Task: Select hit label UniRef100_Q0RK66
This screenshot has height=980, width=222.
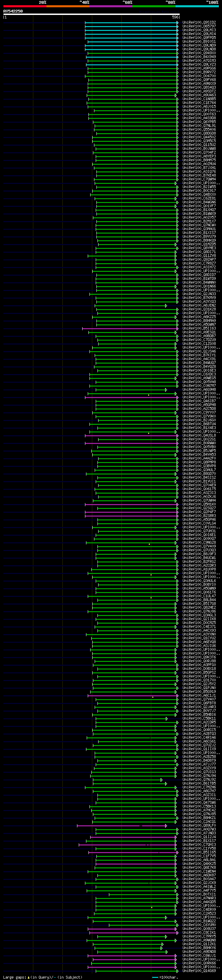Action: click(199, 963)
